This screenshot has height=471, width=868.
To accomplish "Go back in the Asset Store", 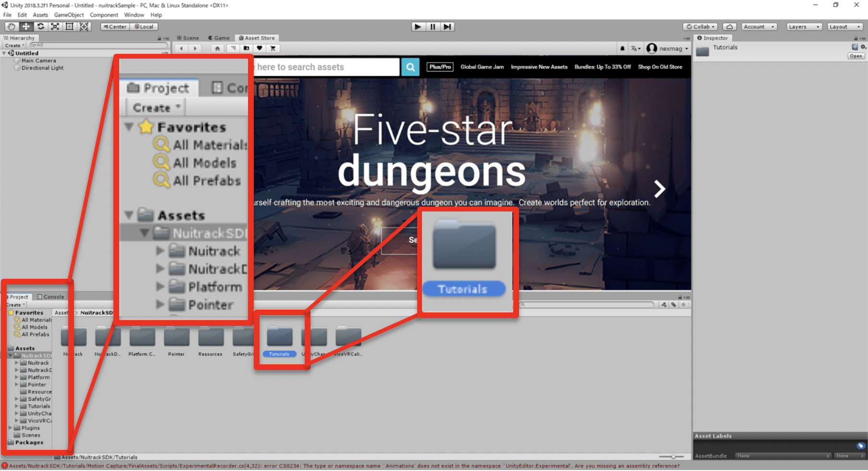I will pos(181,48).
